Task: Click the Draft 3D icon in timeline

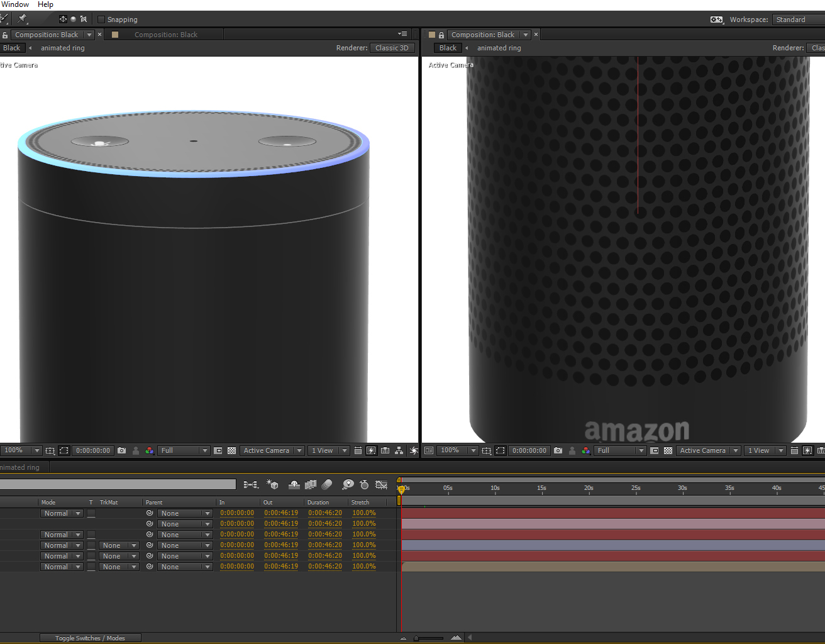Action: coord(272,484)
